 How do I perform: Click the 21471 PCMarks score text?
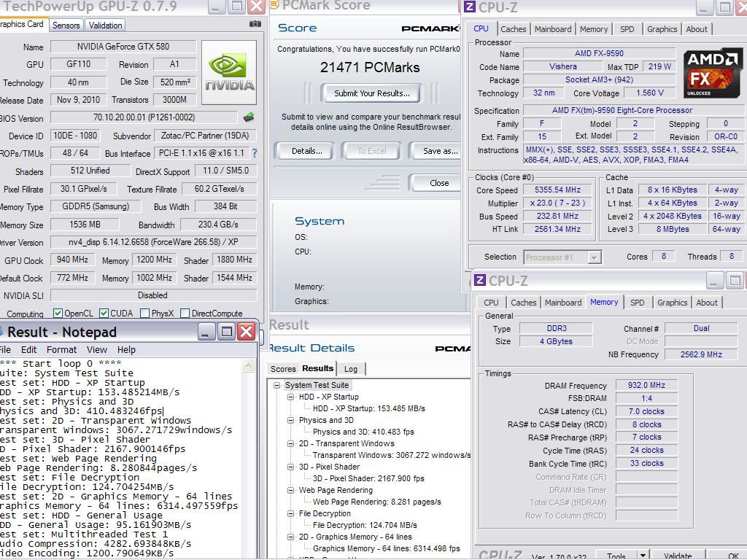tap(370, 67)
